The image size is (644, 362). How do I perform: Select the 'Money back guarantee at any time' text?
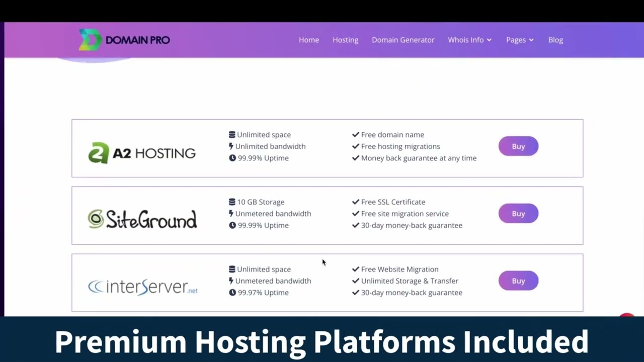click(419, 158)
